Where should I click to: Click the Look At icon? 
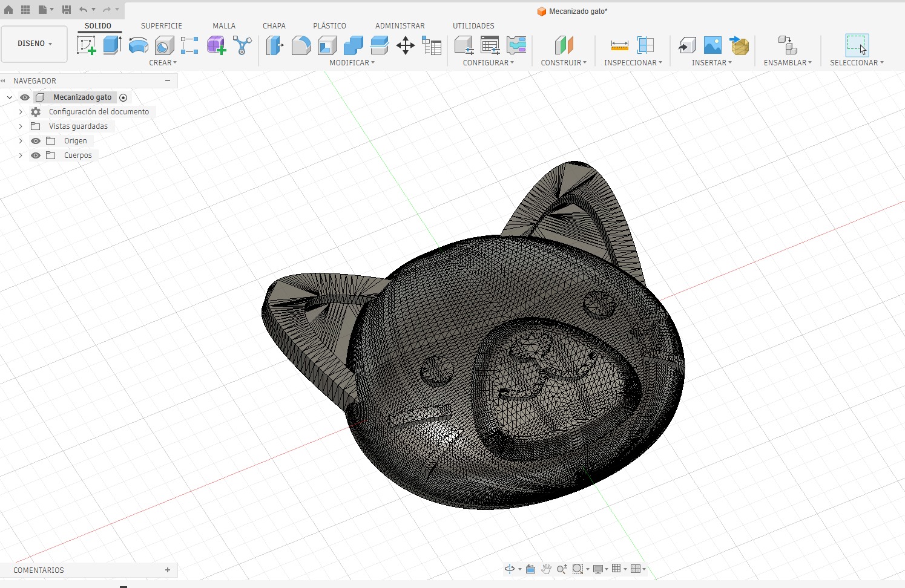click(530, 569)
